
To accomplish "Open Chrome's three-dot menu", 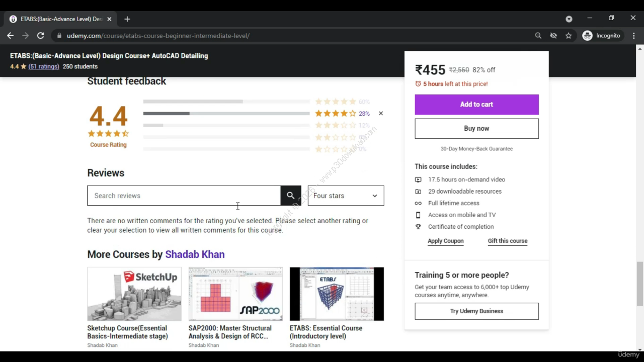I will click(x=634, y=36).
